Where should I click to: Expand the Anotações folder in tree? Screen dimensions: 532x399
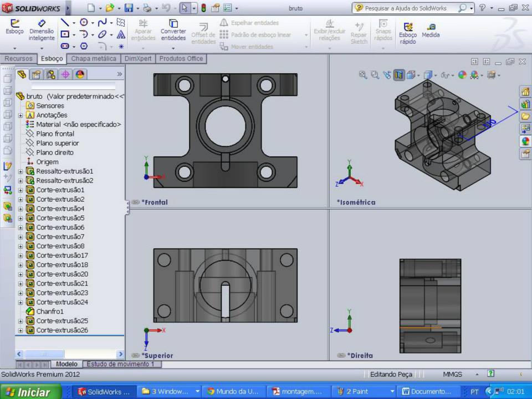pos(21,115)
